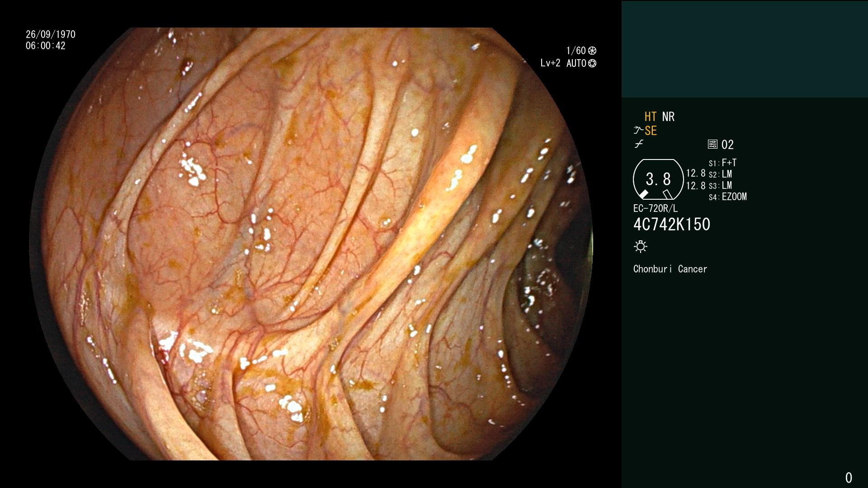Click the serial number 4C742K150
The image size is (868, 488).
672,225
